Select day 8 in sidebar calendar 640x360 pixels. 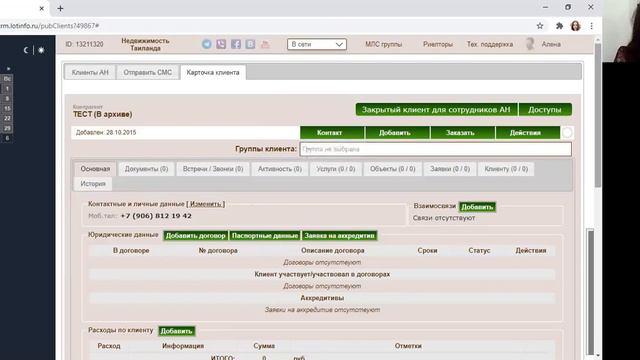click(x=7, y=98)
